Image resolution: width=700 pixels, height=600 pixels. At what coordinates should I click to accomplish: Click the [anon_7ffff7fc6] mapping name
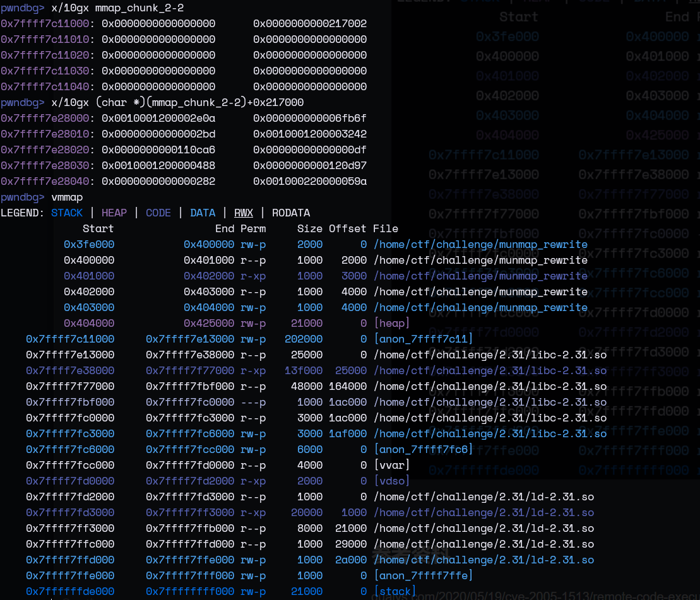click(424, 449)
